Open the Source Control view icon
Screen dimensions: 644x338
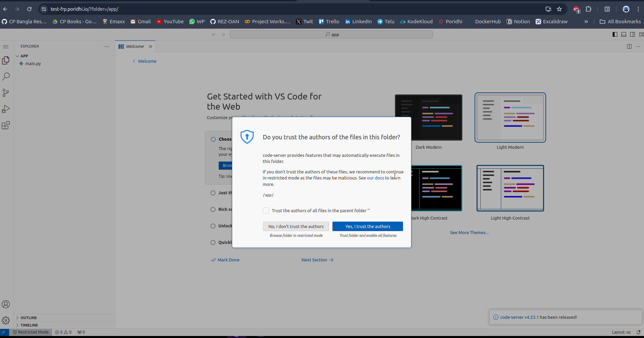[x=6, y=93]
